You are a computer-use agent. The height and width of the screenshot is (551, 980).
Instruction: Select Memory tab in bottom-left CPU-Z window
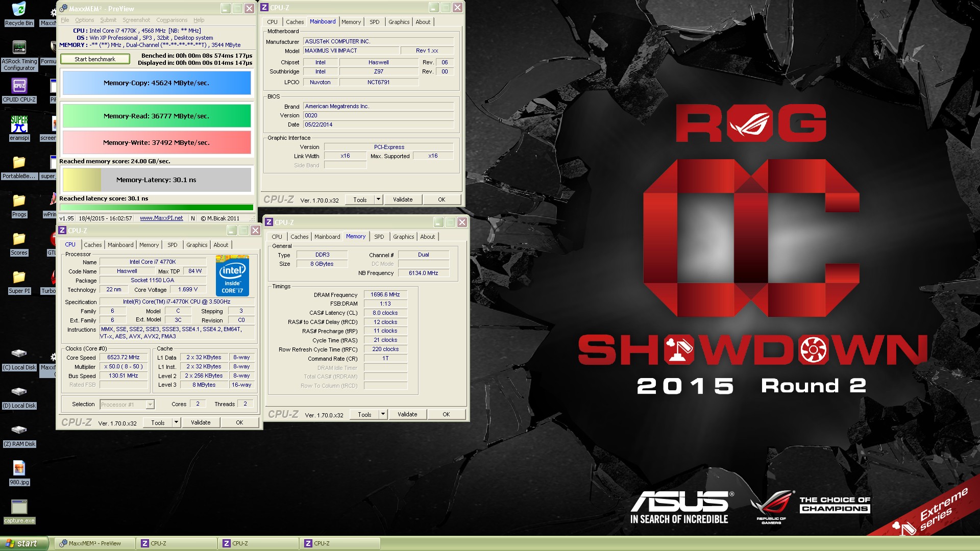click(x=149, y=245)
